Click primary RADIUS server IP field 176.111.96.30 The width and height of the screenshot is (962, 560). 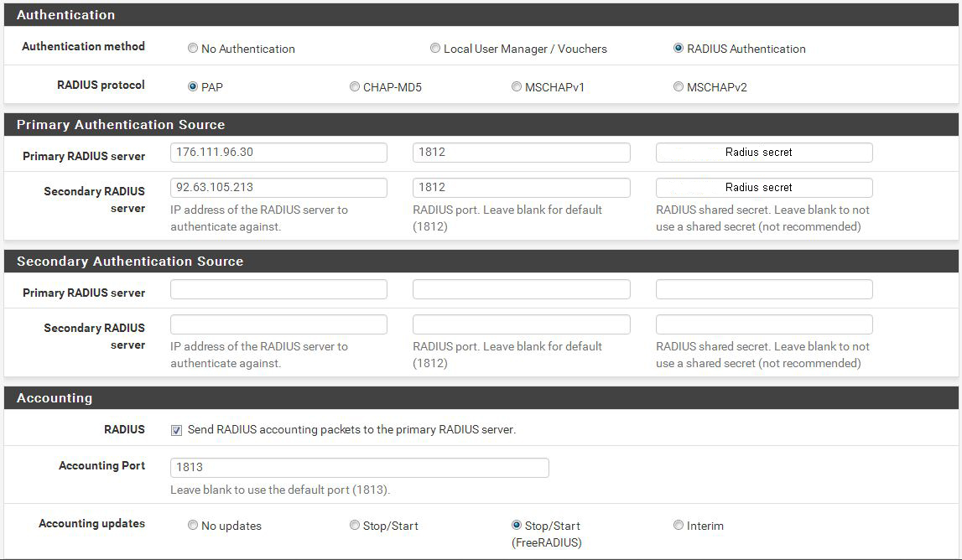click(x=278, y=153)
